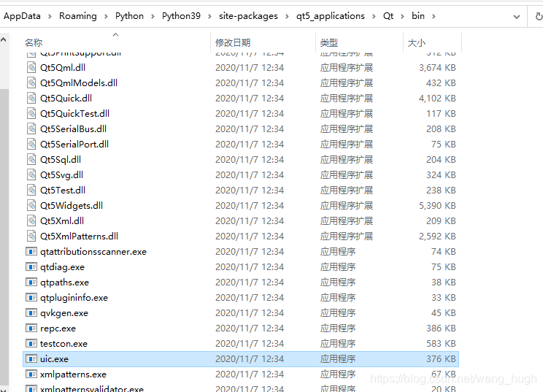Click the testcon.exe application icon
Image resolution: width=543 pixels, height=392 pixels.
[x=31, y=343]
